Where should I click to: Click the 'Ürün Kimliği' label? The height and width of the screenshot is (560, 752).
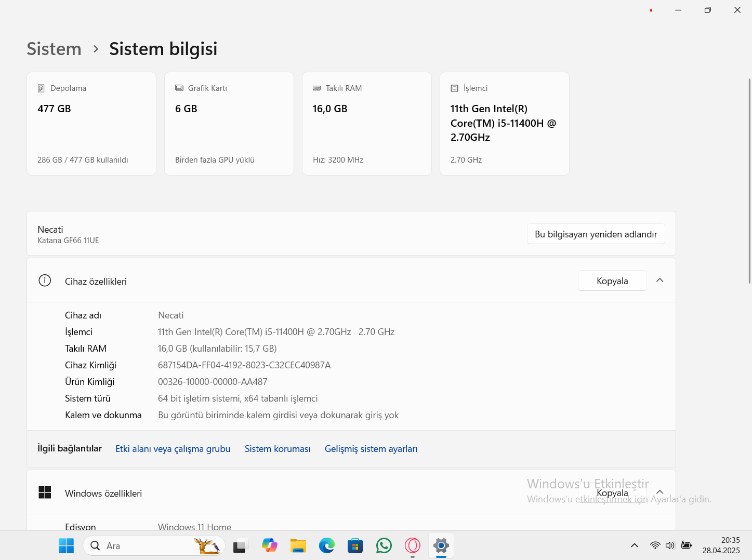(89, 382)
